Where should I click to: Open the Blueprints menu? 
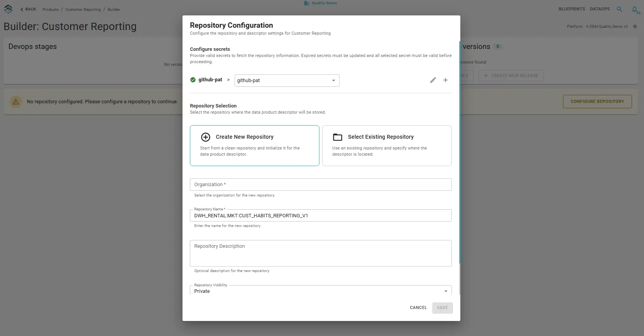(571, 9)
